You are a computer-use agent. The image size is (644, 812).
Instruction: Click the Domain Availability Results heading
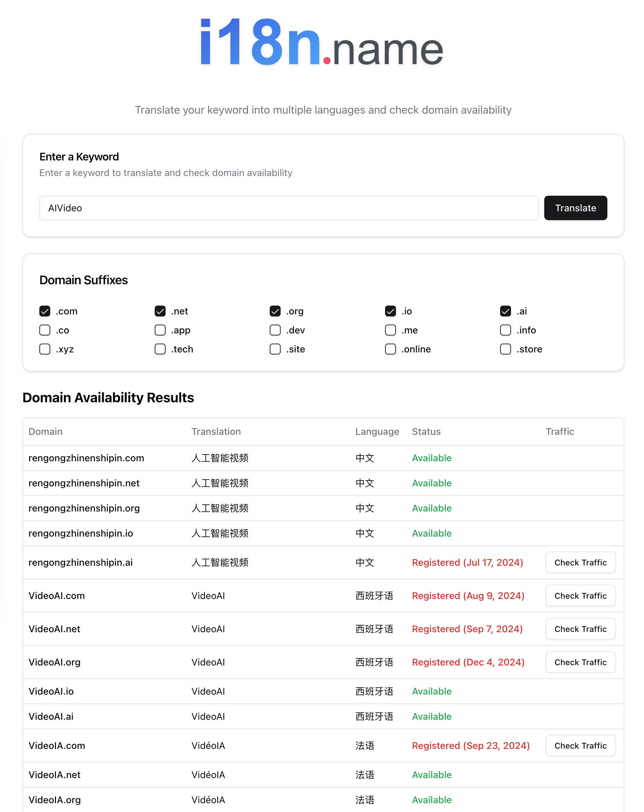[x=108, y=398]
